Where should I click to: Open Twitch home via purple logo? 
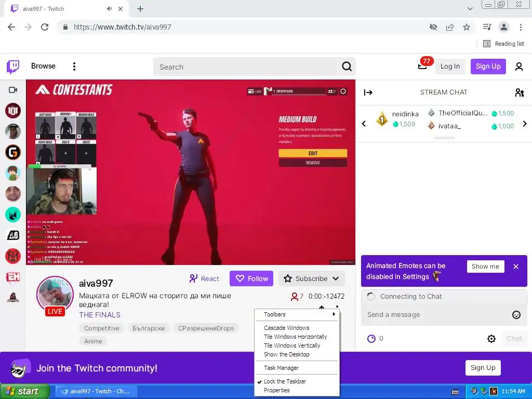[13, 66]
